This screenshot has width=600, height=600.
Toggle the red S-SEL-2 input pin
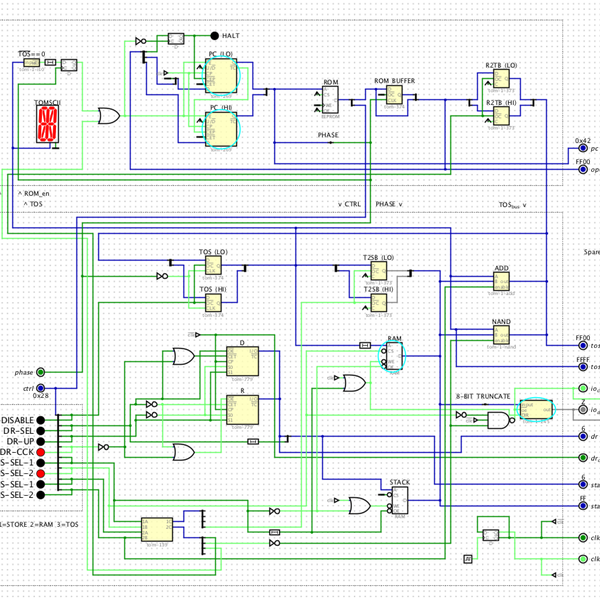41,474
